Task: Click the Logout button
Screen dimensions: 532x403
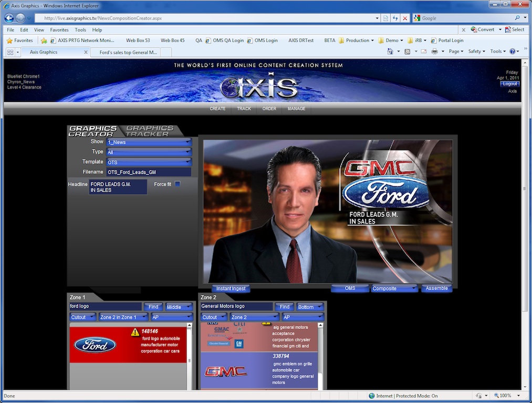Action: click(509, 84)
